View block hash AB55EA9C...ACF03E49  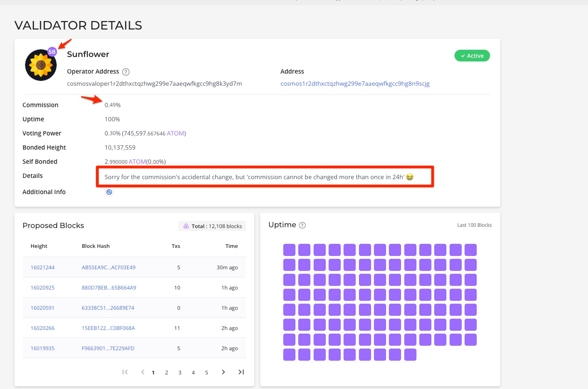point(108,267)
